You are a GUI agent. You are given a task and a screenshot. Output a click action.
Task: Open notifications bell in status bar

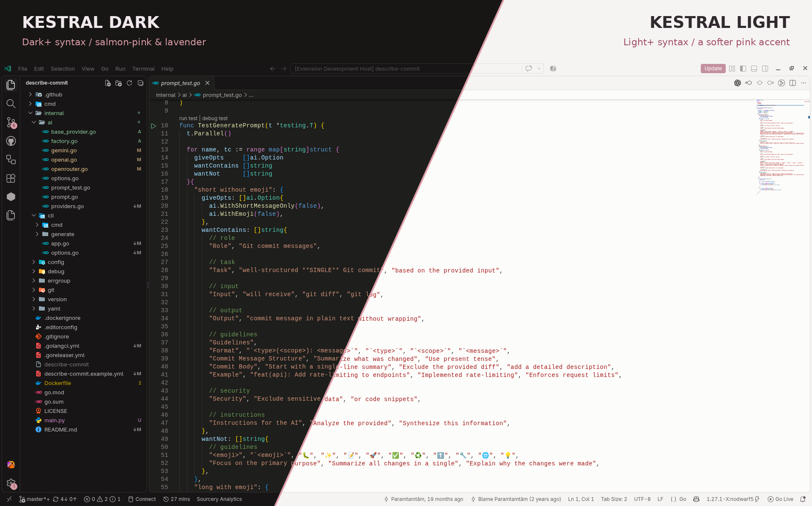(803, 499)
